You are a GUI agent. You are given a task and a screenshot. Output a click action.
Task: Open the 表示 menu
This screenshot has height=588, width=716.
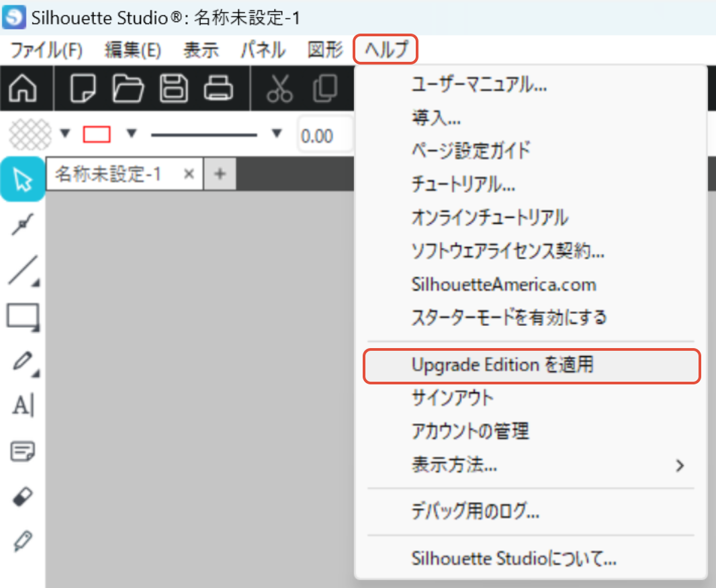[202, 50]
